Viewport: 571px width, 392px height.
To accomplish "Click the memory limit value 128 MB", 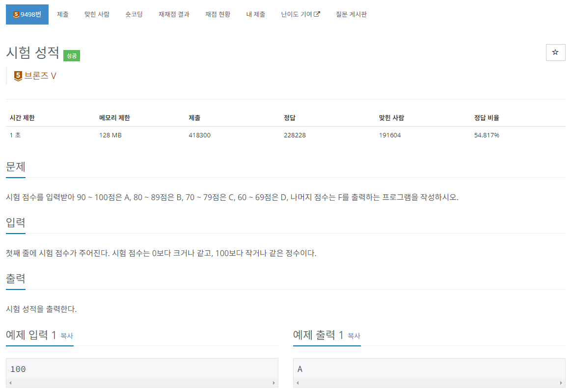I will click(110, 135).
